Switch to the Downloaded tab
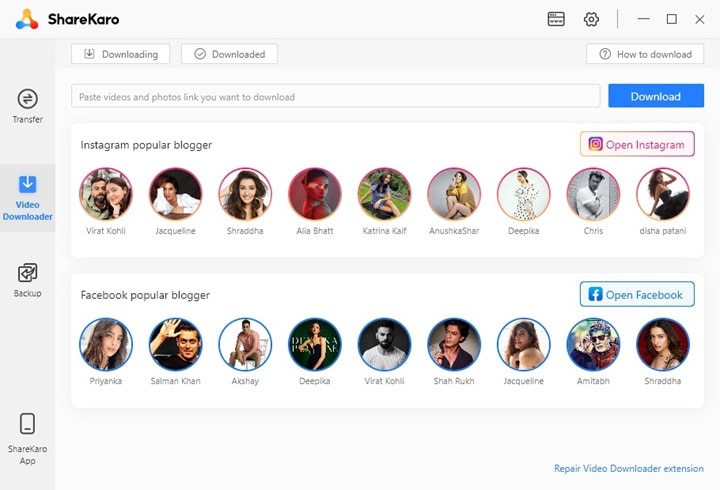The height and width of the screenshot is (490, 720). click(x=229, y=54)
